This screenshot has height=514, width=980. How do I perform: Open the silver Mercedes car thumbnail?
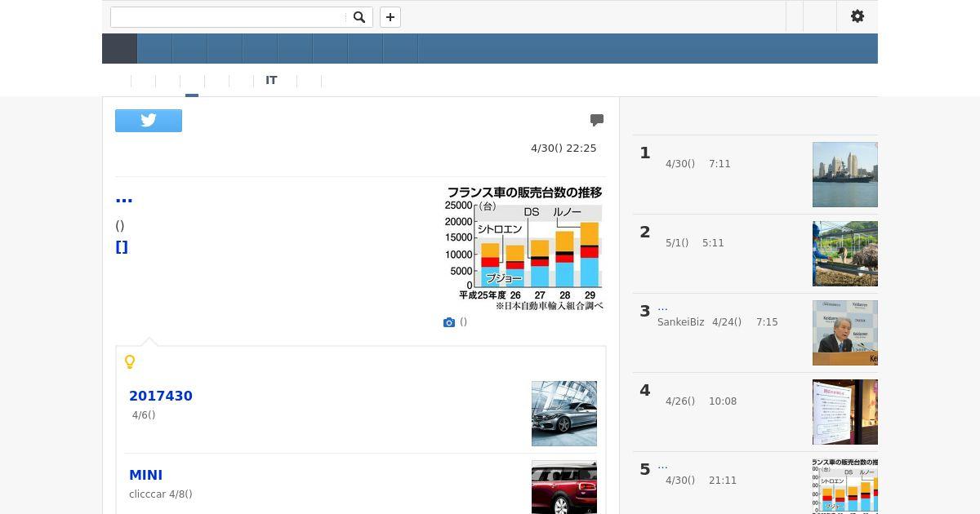(564, 414)
